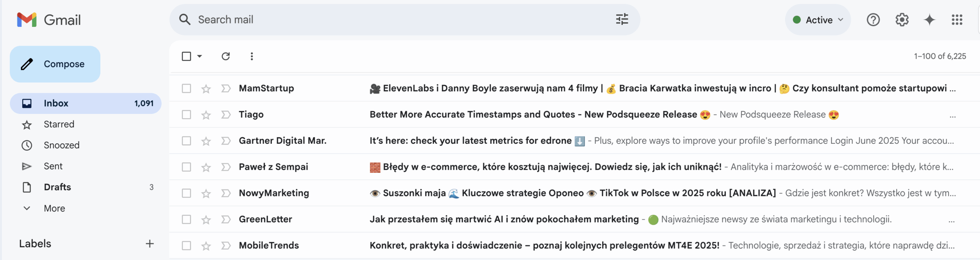Open the Active status dropdown
980x260 pixels.
(x=818, y=20)
